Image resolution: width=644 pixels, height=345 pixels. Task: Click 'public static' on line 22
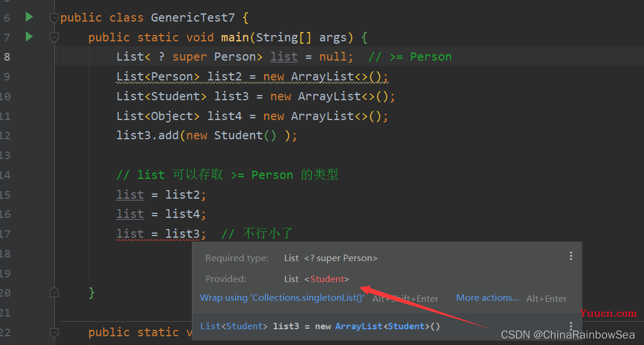(134, 332)
